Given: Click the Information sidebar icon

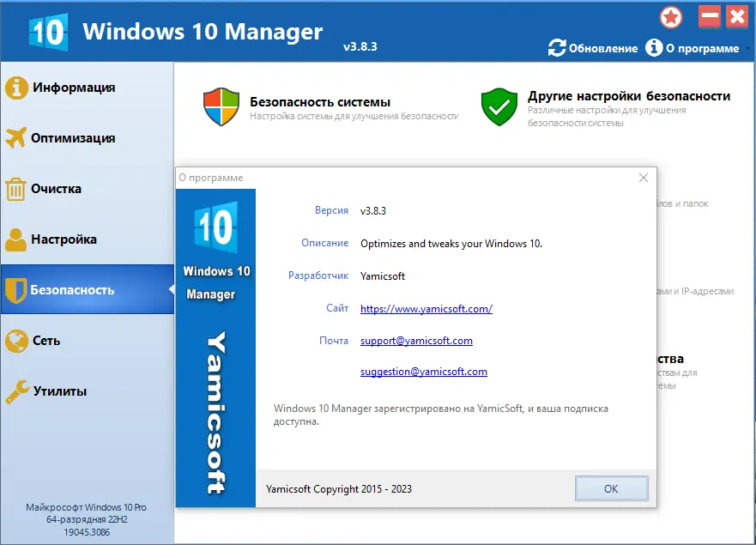Looking at the screenshot, I should click(x=16, y=88).
